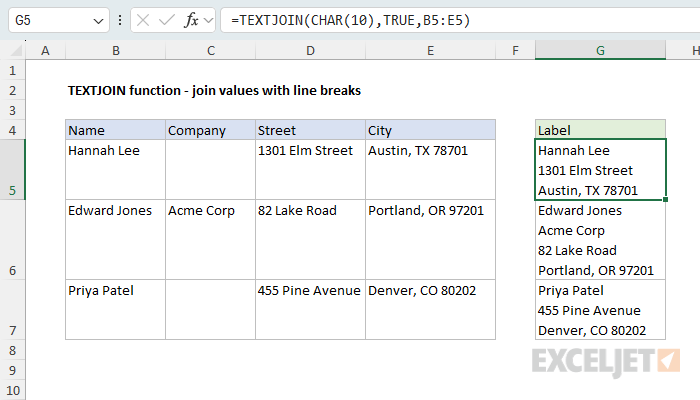This screenshot has width=700, height=400.
Task: Select row 1 header
Action: 12,70
